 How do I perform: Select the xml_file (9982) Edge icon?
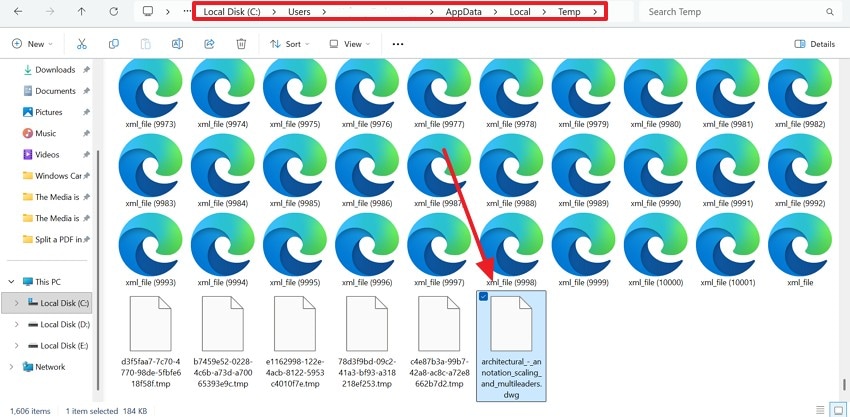[x=800, y=87]
